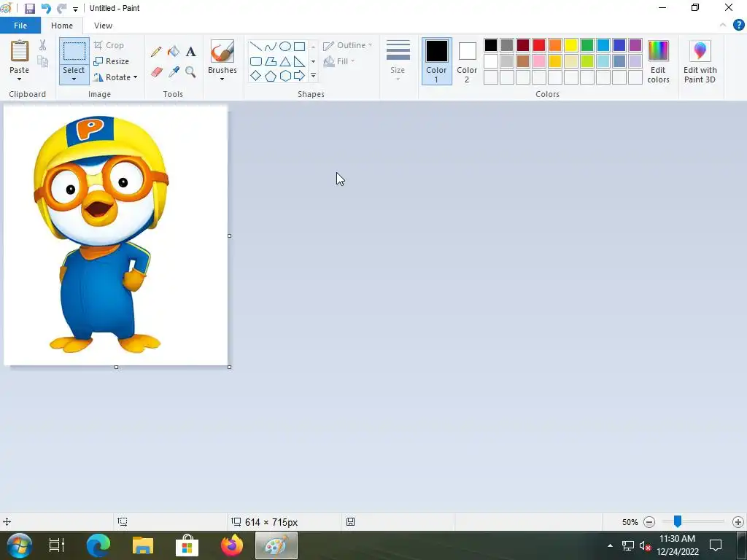Open the Paste dropdown arrow

click(x=20, y=79)
